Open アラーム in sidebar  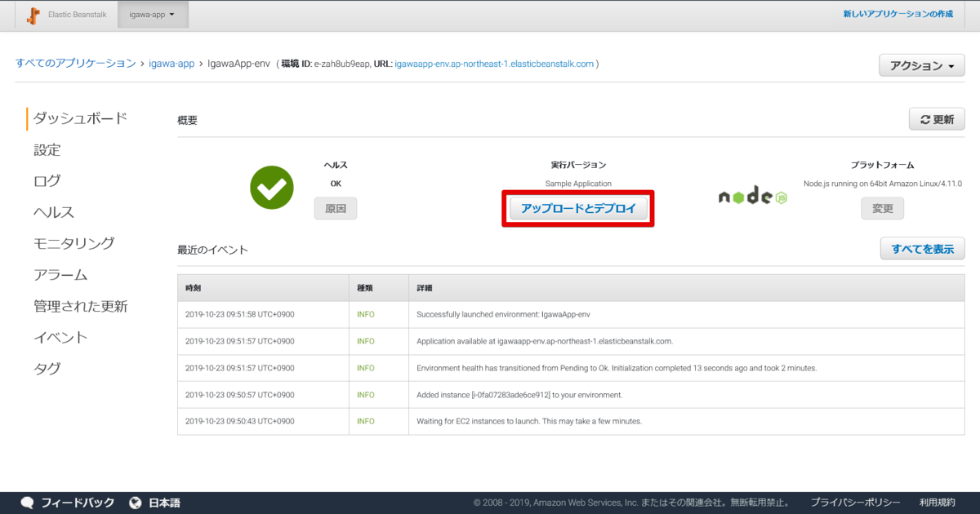(60, 275)
